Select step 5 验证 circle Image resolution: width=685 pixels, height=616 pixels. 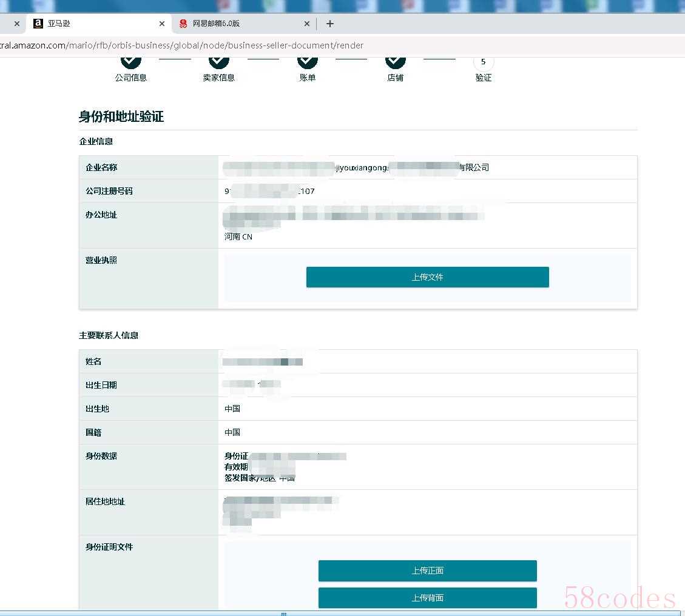coord(483,62)
